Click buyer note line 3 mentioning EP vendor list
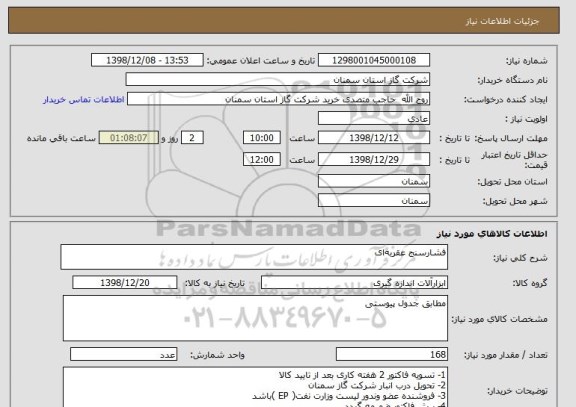The width and height of the screenshot is (576, 407). click(x=349, y=396)
